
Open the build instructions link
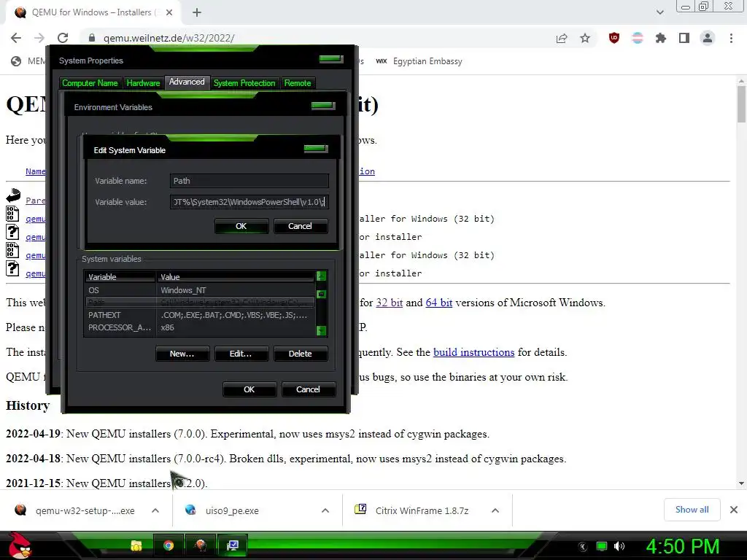pyautogui.click(x=473, y=352)
